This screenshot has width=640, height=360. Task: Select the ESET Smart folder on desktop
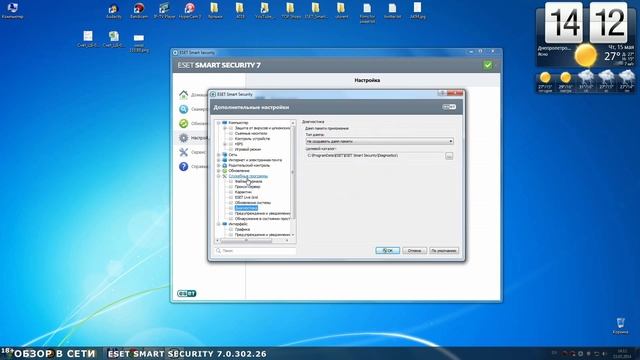(x=316, y=11)
